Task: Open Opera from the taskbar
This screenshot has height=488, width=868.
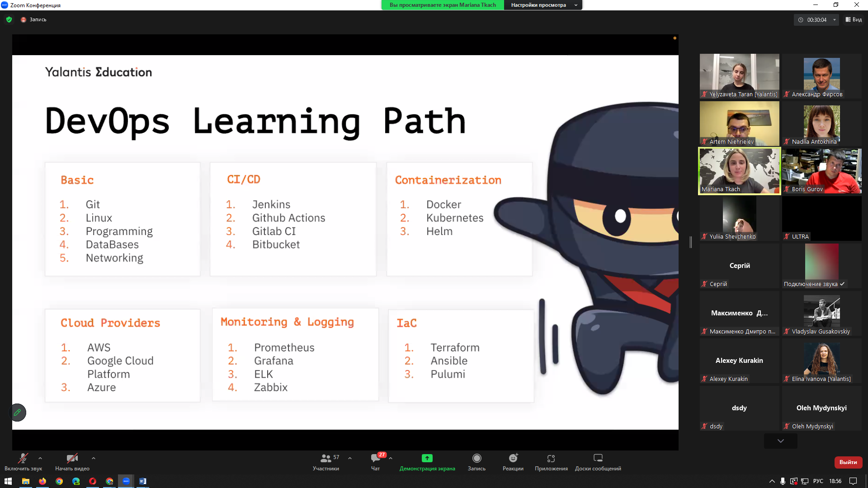Action: click(x=93, y=481)
